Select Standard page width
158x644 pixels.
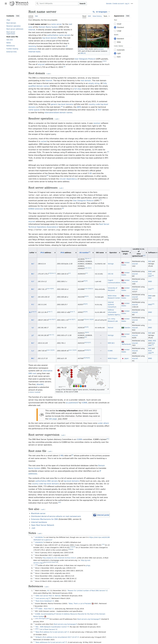[x=115, y=39]
